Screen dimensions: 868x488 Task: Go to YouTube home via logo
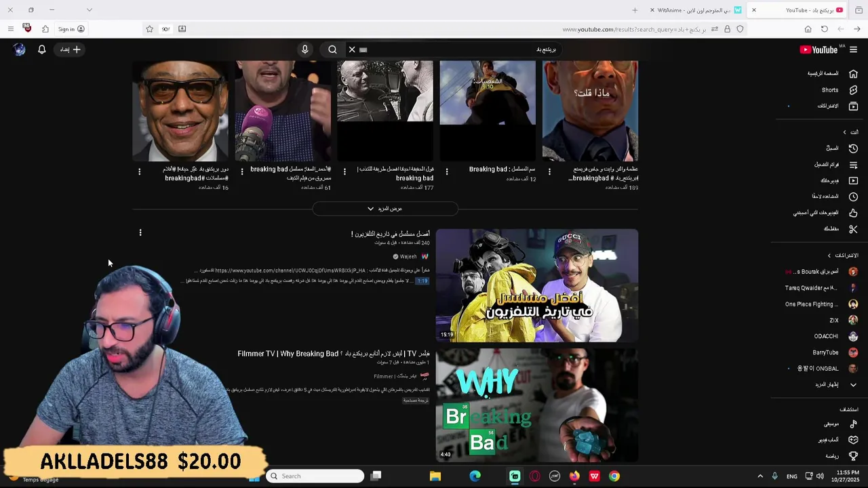[818, 49]
